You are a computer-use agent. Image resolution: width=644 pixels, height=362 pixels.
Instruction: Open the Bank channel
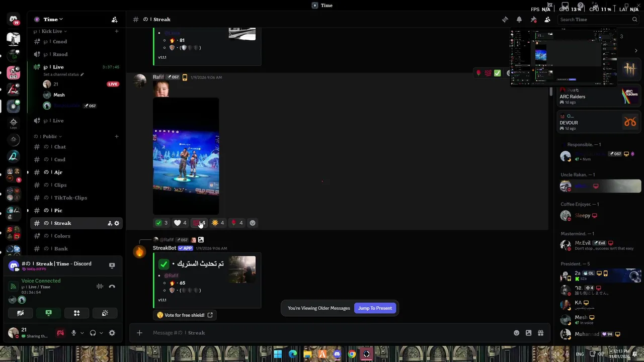75,249
